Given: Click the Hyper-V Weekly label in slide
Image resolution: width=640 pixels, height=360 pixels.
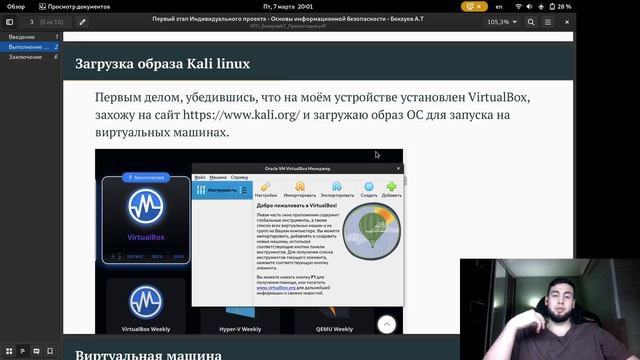Looking at the screenshot, I should 240,329.
